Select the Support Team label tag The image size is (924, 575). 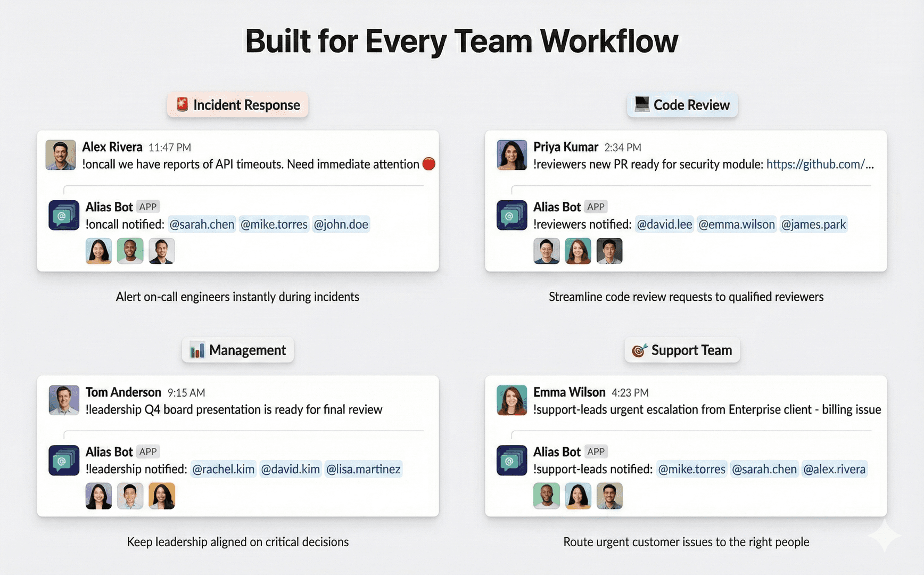[682, 350]
